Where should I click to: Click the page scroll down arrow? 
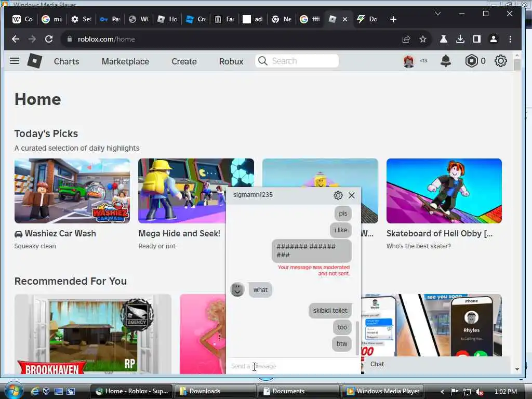point(517,369)
